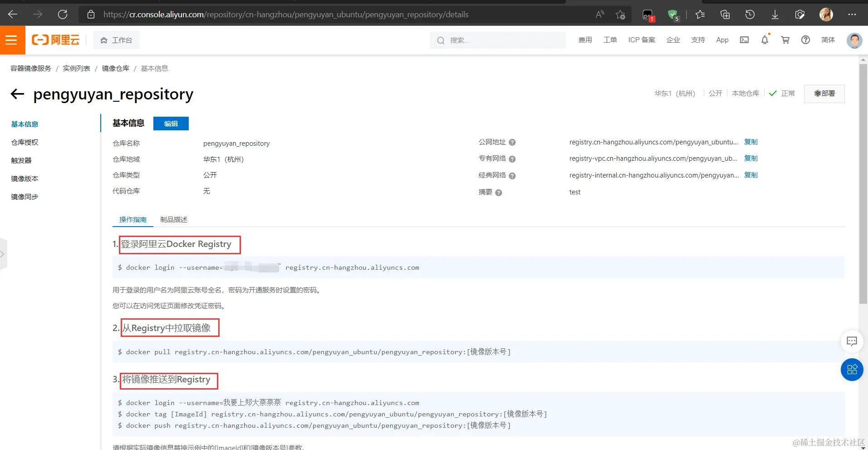The width and height of the screenshot is (868, 450).
Task: Select 基本信息 in the sidebar
Action: (x=25, y=124)
